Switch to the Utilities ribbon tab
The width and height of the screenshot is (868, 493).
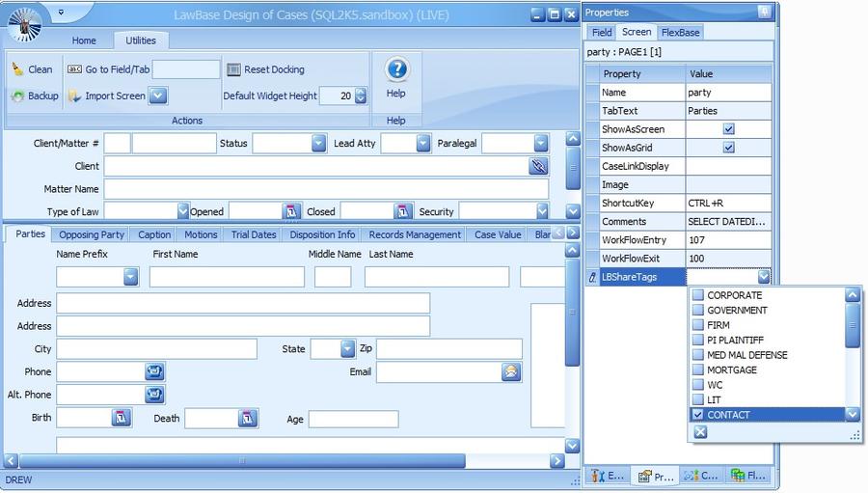(141, 41)
